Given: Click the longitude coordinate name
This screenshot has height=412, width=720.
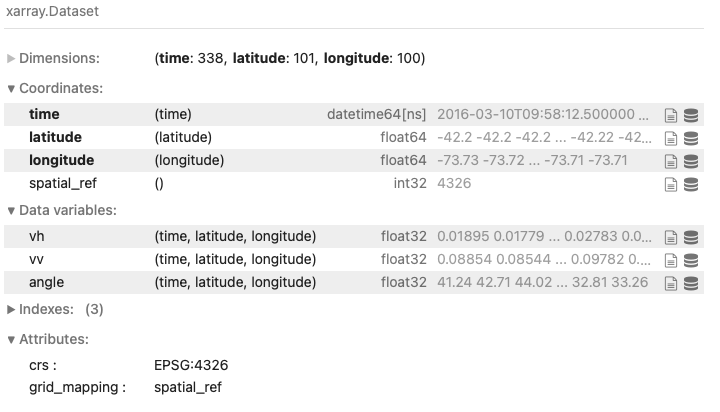Looking at the screenshot, I should click(x=62, y=160).
